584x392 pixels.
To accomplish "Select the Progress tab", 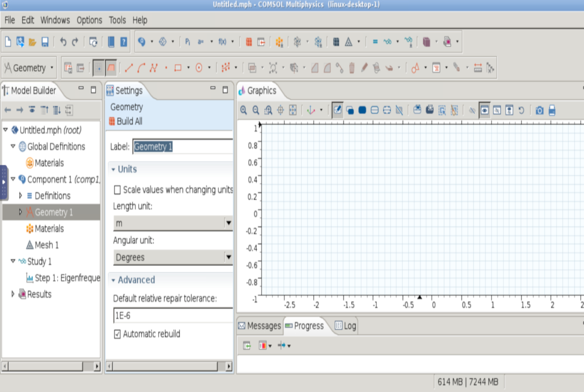I will (305, 326).
